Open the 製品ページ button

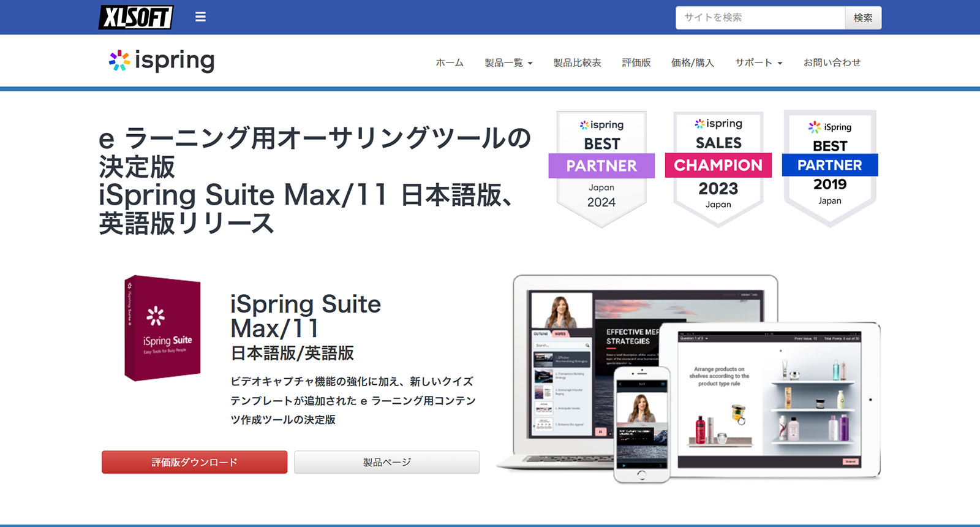[386, 462]
